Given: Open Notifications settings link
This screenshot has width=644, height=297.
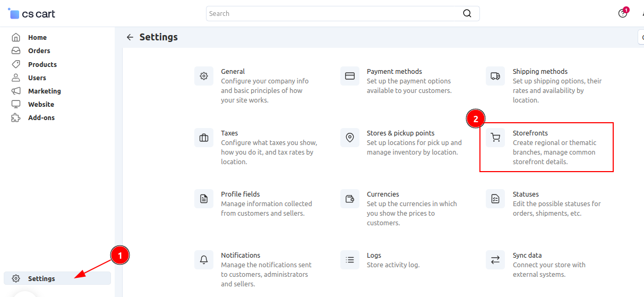Looking at the screenshot, I should click(x=241, y=255).
